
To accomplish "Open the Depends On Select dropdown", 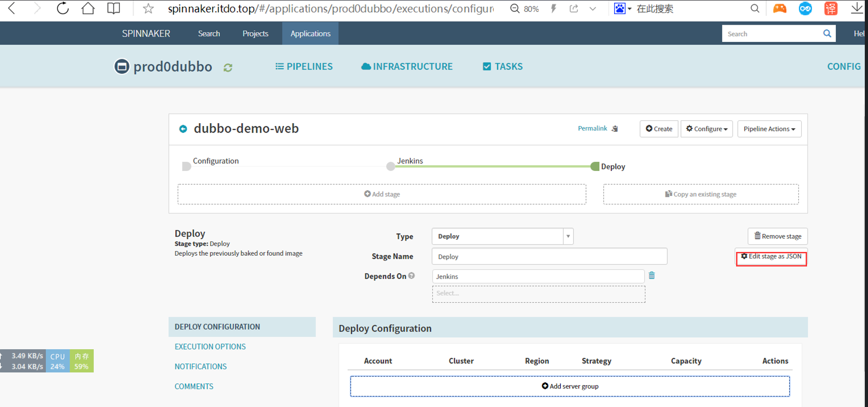I will click(x=539, y=294).
